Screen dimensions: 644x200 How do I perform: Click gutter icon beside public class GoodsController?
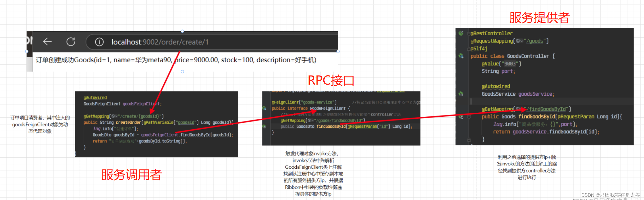(x=461, y=56)
